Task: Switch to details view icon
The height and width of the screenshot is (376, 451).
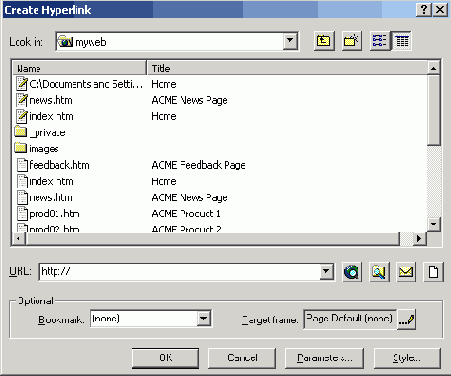Action: click(402, 41)
